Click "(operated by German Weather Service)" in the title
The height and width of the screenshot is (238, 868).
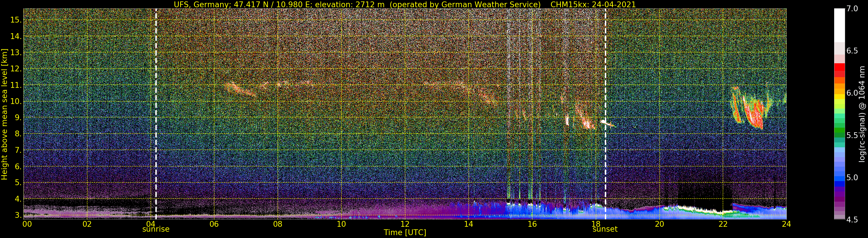465,4
